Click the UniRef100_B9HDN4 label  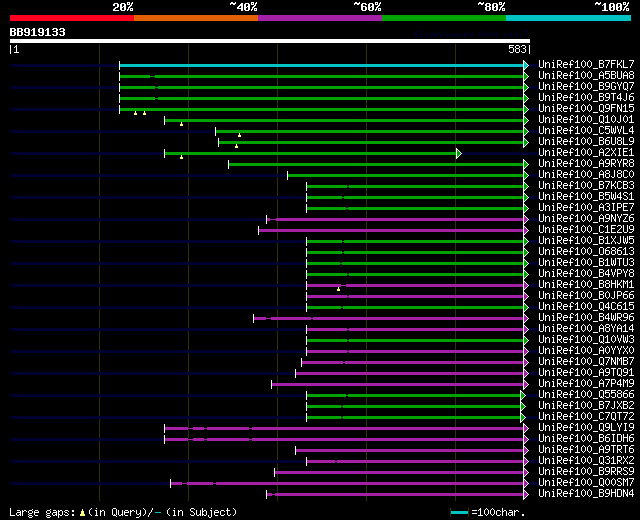(586, 494)
